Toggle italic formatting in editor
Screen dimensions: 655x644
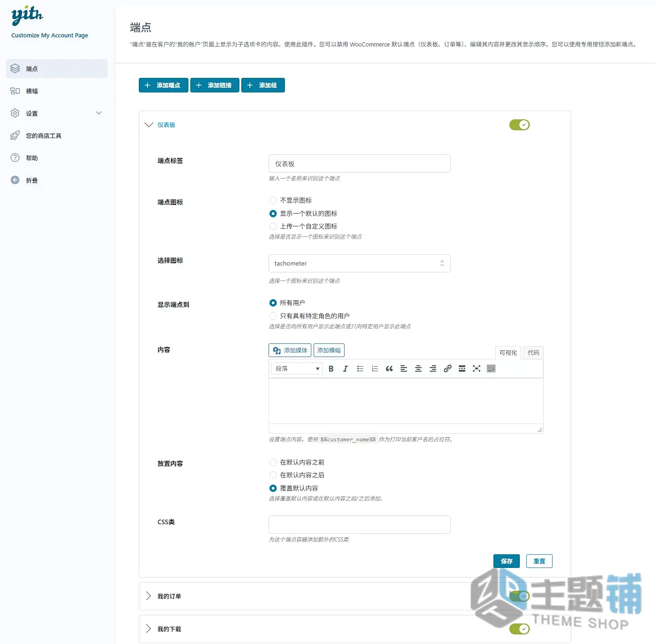345,368
